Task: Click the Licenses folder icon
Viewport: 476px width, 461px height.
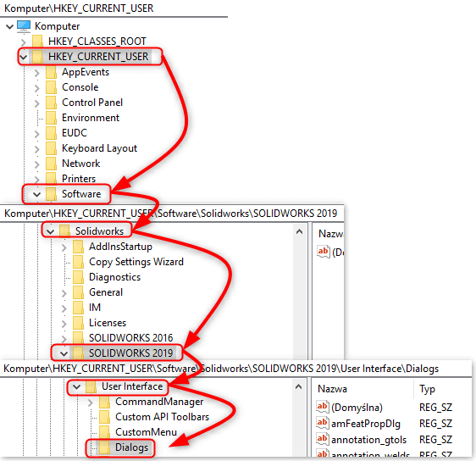Action: pyautogui.click(x=78, y=323)
